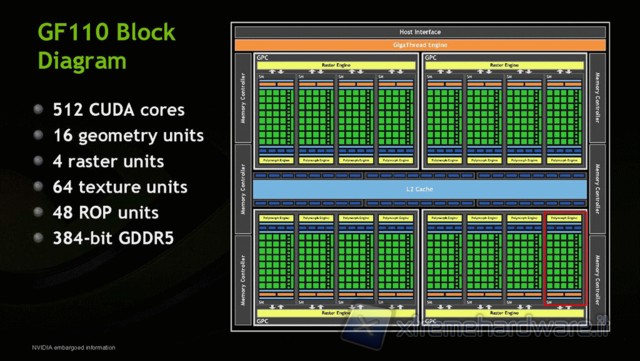Click the lower-right GPC's yellow Raster Engine bar
The width and height of the screenshot is (640, 361).
(504, 313)
